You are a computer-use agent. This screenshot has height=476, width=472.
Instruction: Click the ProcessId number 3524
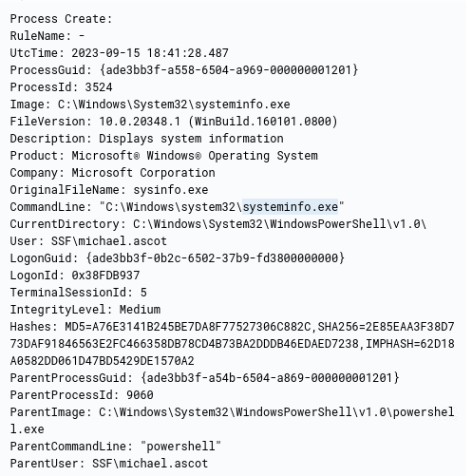[x=99, y=87]
